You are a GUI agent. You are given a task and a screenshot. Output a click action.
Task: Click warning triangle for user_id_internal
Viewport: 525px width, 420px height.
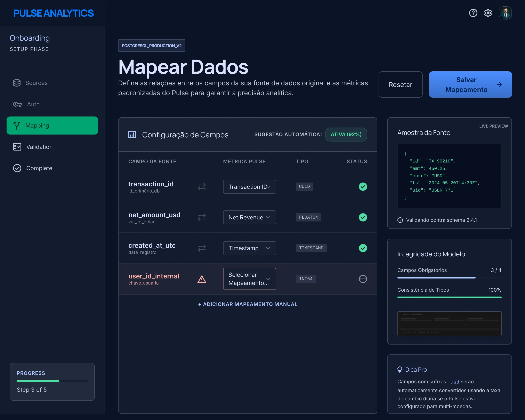tap(202, 279)
